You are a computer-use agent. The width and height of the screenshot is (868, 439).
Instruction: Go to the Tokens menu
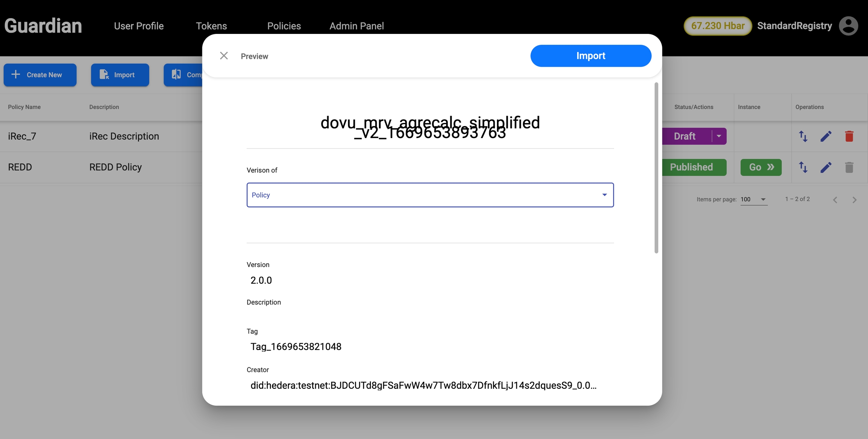point(211,26)
